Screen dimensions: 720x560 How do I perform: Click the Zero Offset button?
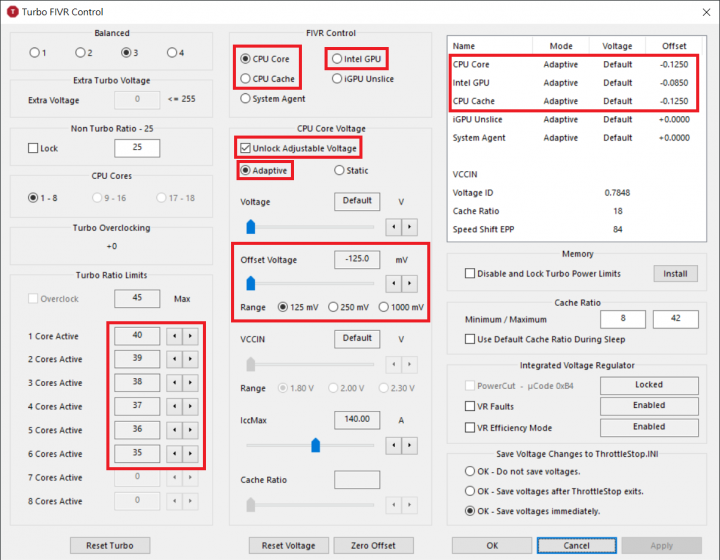[373, 545]
